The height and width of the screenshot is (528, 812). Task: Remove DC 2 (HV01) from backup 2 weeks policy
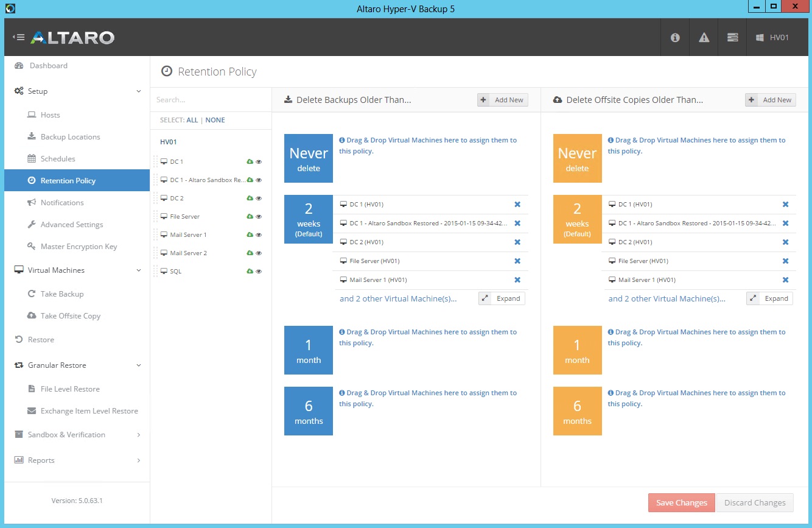click(517, 242)
